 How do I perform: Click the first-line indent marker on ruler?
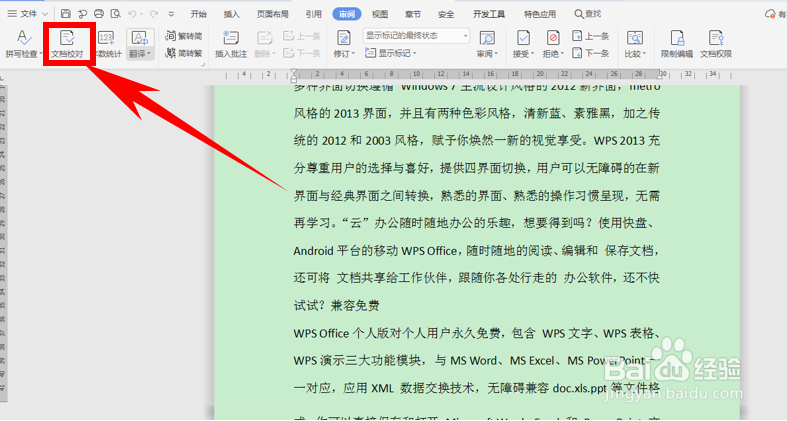pos(294,72)
